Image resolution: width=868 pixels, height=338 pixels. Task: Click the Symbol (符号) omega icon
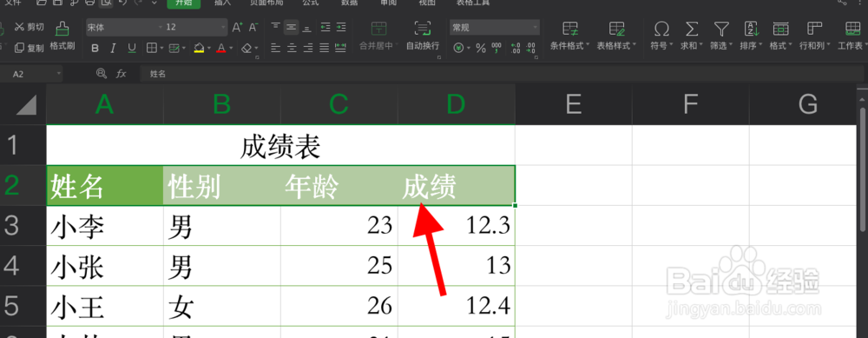pos(661,29)
